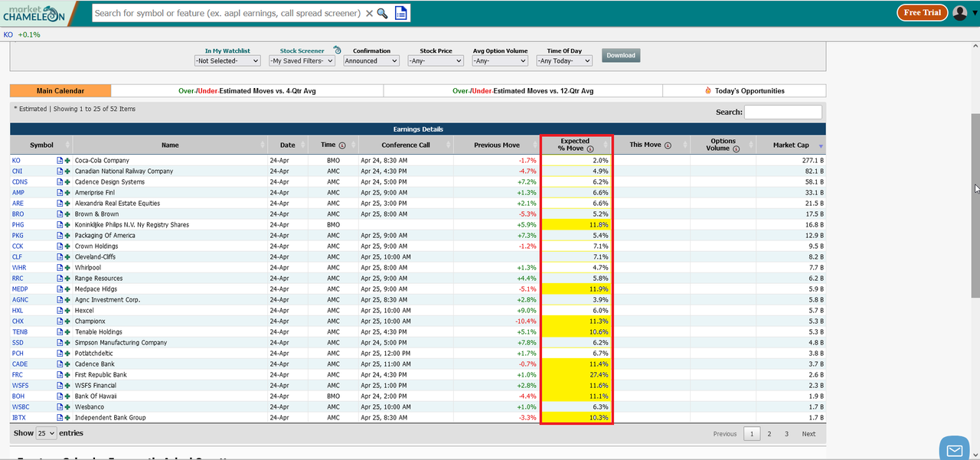Click the info icon in Time column header
The width and height of the screenshot is (980, 460).
point(341,145)
